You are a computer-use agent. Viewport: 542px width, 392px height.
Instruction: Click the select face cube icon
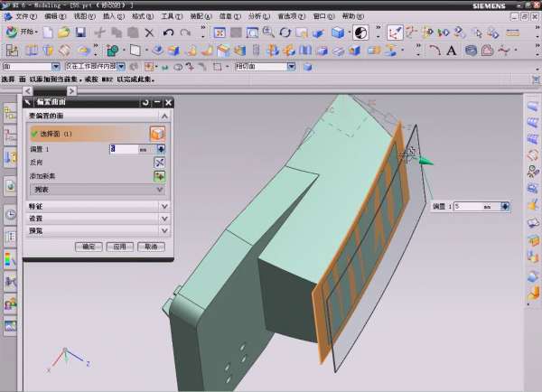(x=158, y=134)
